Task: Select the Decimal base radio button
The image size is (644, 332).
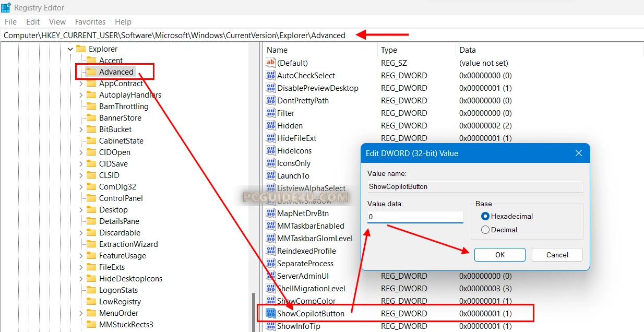Action: coord(485,230)
